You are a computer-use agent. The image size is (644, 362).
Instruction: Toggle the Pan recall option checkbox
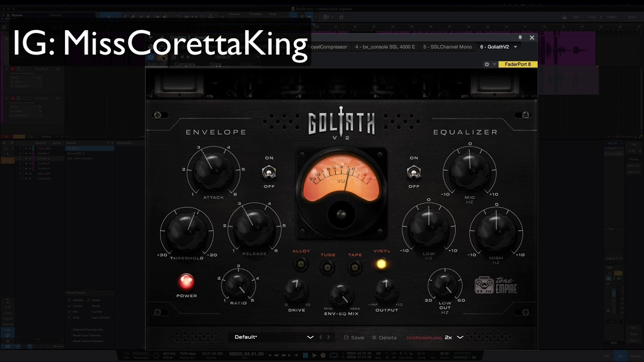(69, 312)
